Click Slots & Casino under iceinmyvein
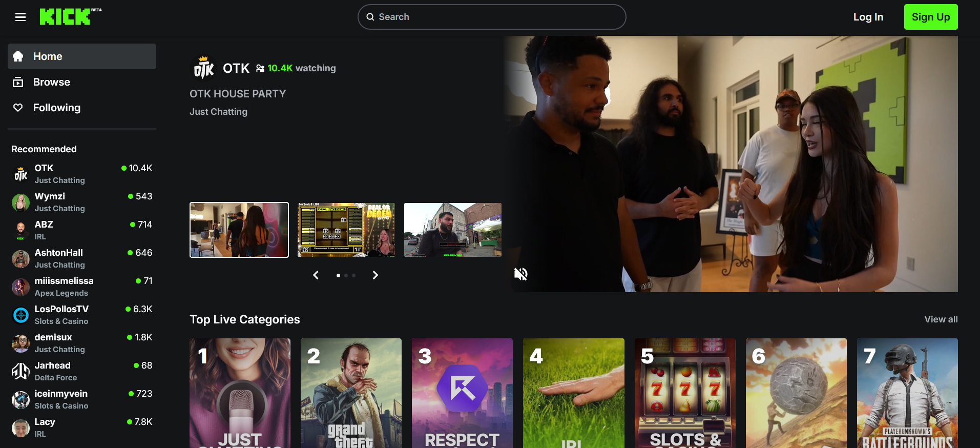Screen dimensions: 980x448 click(x=61, y=406)
